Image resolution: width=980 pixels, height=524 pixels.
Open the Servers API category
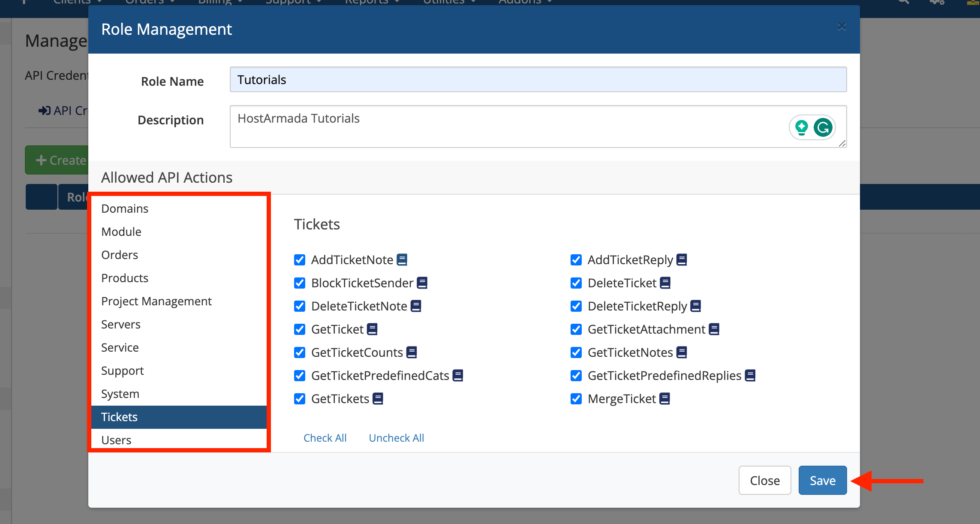pyautogui.click(x=179, y=324)
